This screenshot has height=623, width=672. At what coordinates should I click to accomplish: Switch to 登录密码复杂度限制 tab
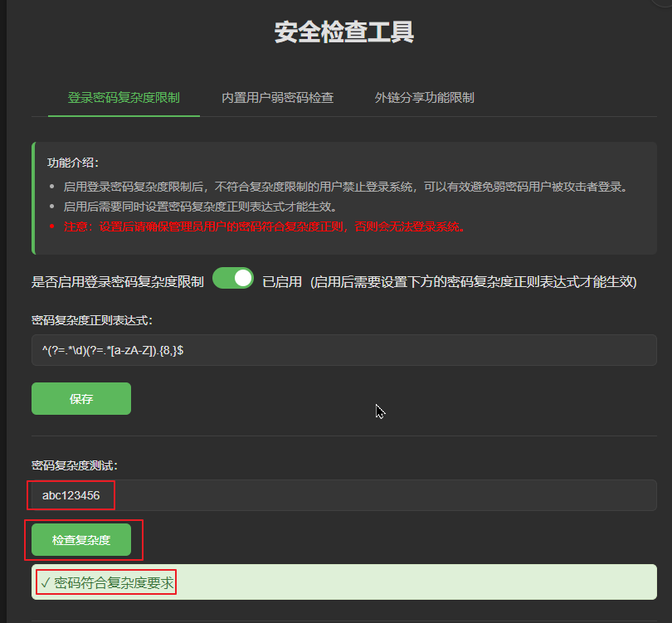tap(124, 98)
